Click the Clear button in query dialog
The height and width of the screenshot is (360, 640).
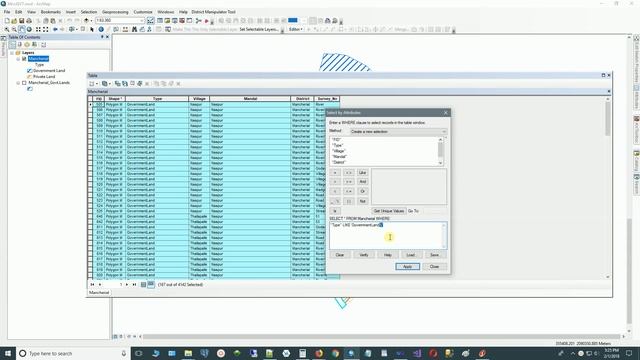[x=340, y=255]
